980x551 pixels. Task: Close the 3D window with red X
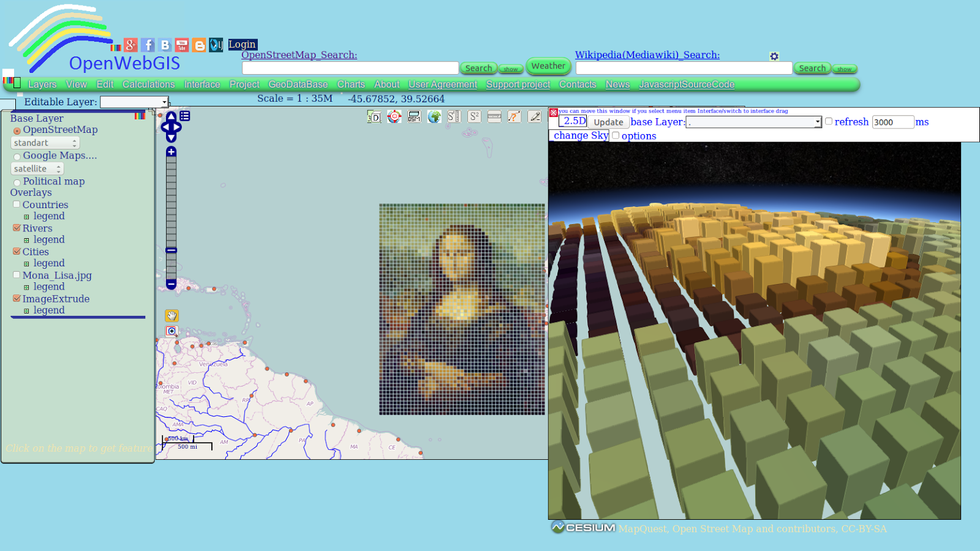click(554, 113)
